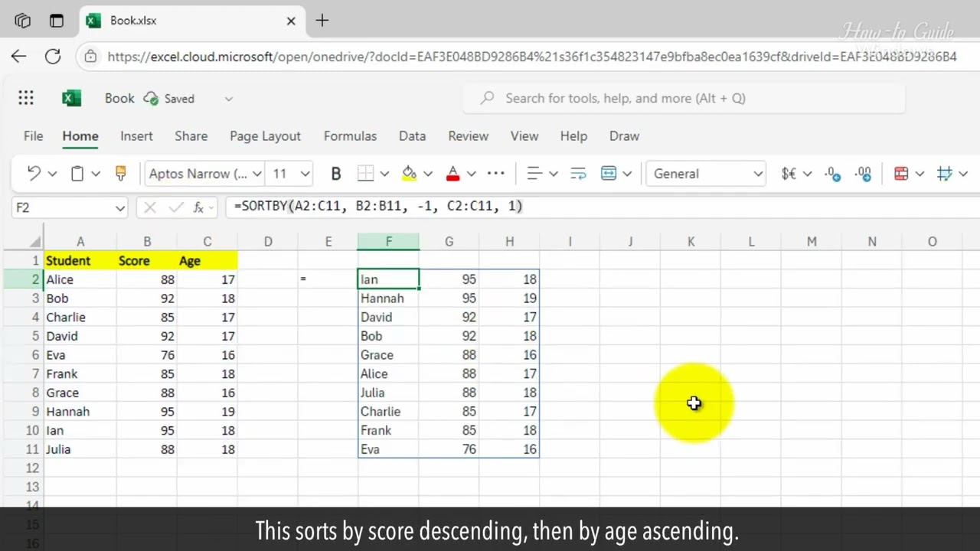Toggle Wrap Text
This screenshot has width=980, height=551.
578,174
